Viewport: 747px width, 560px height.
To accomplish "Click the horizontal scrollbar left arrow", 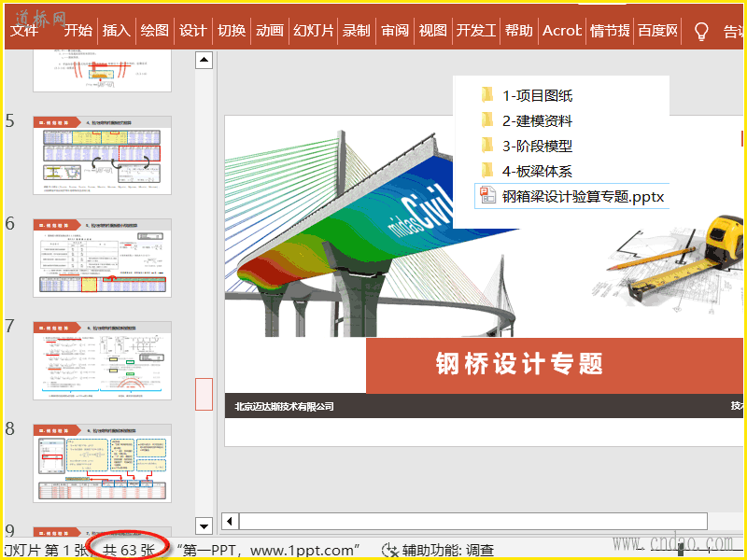I will (x=230, y=521).
